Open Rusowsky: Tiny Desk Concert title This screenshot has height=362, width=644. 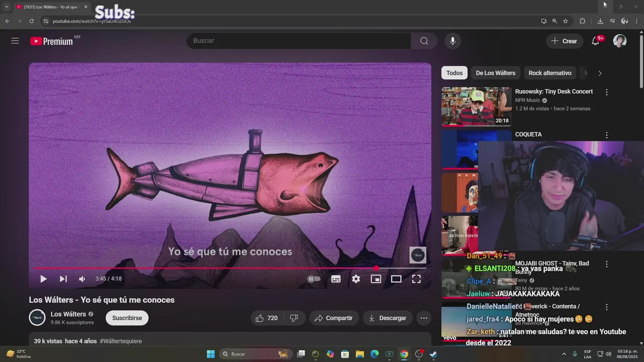coord(554,92)
